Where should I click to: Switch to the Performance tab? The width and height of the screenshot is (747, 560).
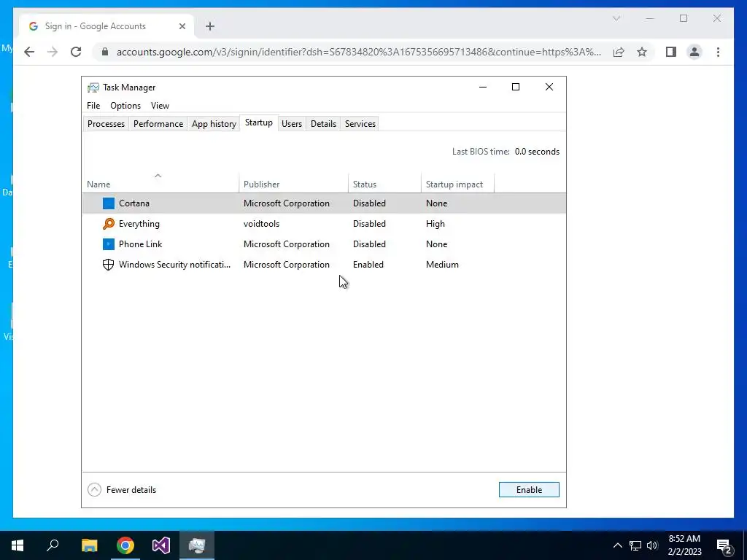pos(158,124)
